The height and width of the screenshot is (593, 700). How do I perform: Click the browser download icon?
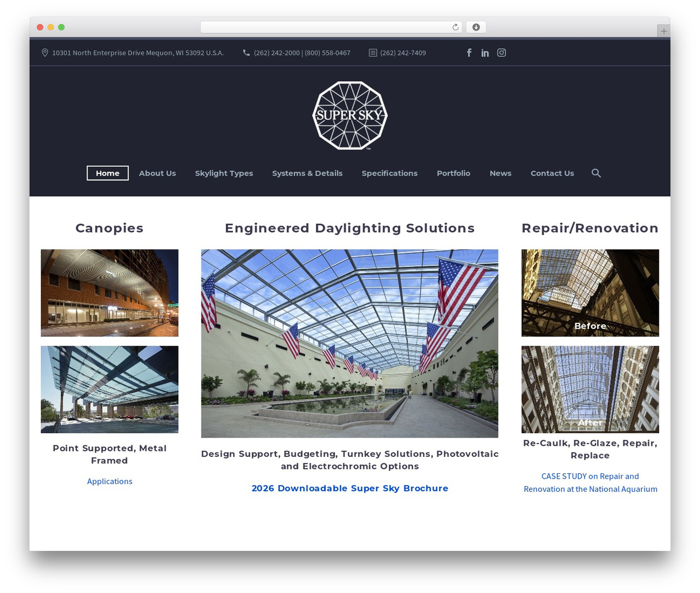476,27
